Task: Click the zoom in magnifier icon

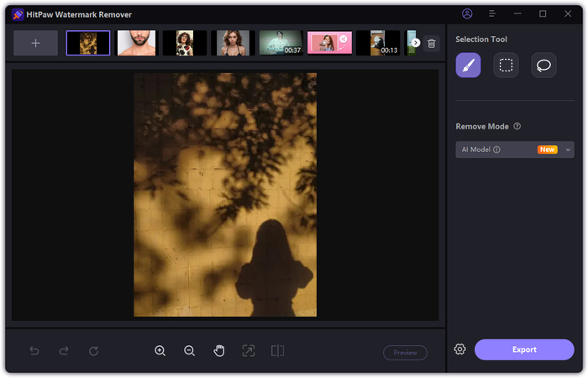Action: pyautogui.click(x=160, y=351)
